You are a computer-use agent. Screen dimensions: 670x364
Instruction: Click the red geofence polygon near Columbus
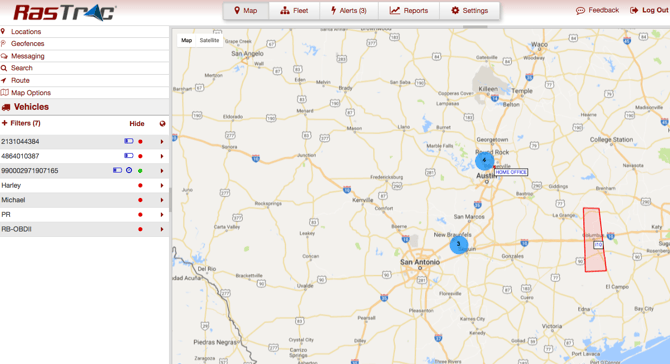tap(594, 239)
